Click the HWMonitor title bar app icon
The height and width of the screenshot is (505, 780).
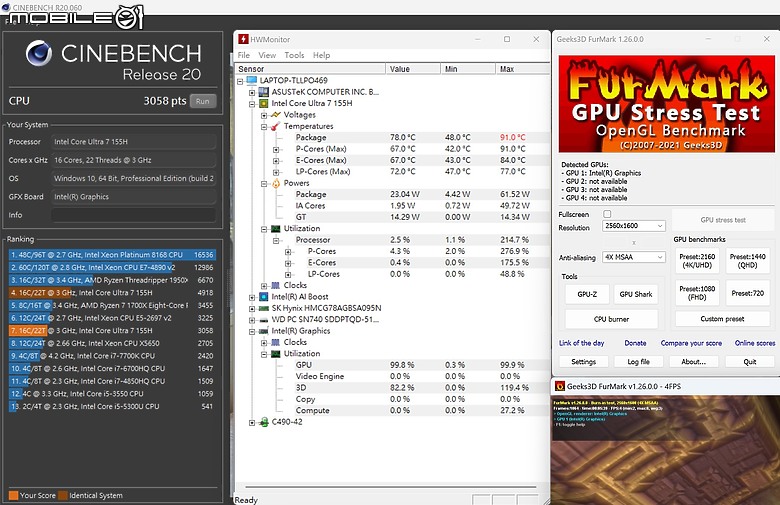[243, 39]
